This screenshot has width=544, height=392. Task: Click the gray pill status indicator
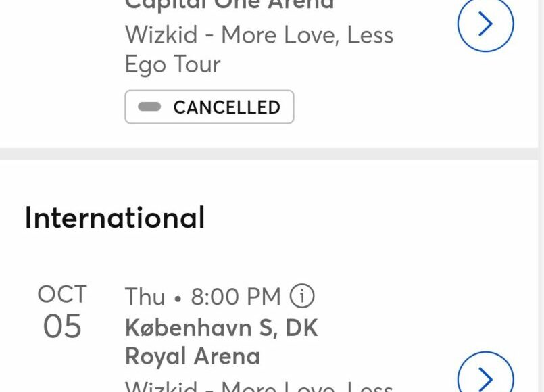point(149,107)
